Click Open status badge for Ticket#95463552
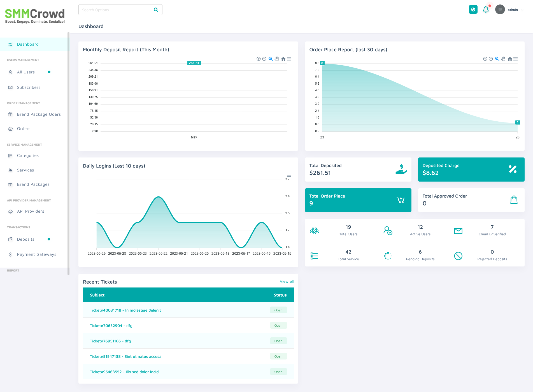 click(x=278, y=372)
